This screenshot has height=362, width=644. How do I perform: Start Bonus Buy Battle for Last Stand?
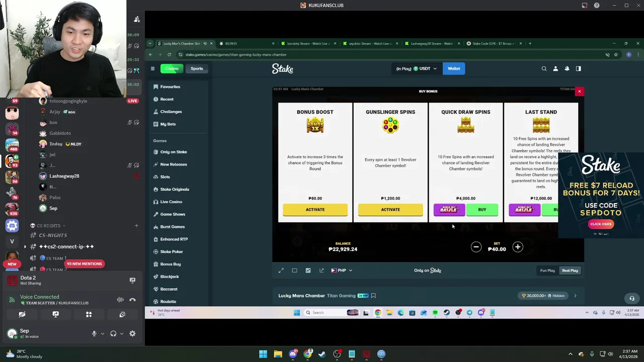point(524,210)
